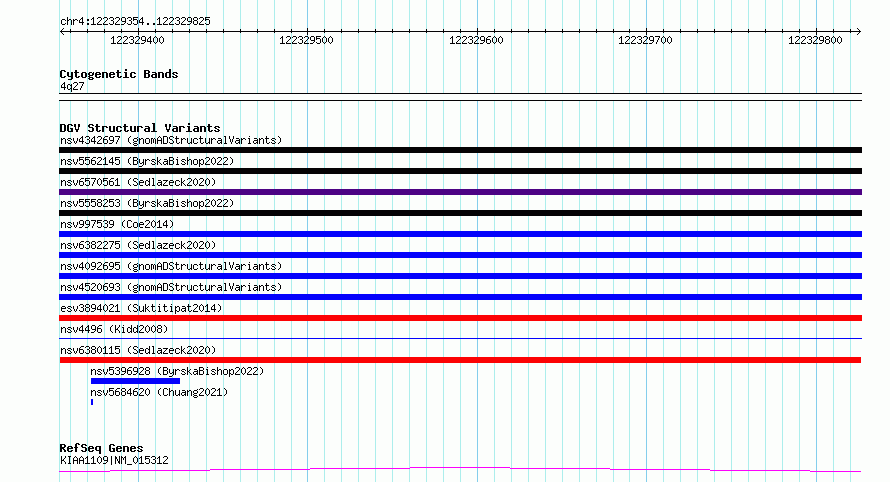This screenshot has width=890, height=482.
Task: Select the short blue bar for nsv5396928
Action: (135, 382)
